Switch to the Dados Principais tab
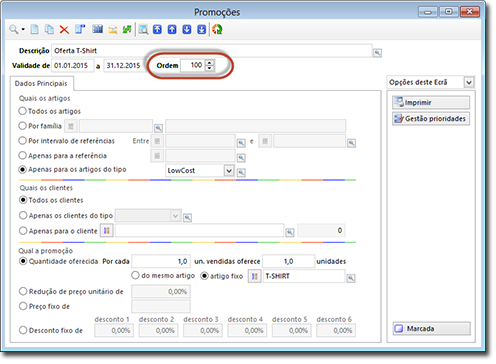This screenshot has width=496, height=364. pyautogui.click(x=41, y=83)
